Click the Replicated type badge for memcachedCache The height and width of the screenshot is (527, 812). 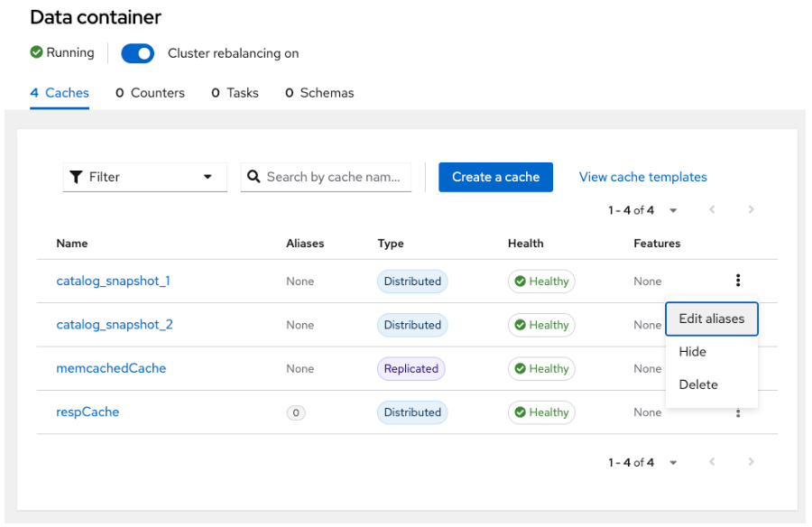point(411,368)
